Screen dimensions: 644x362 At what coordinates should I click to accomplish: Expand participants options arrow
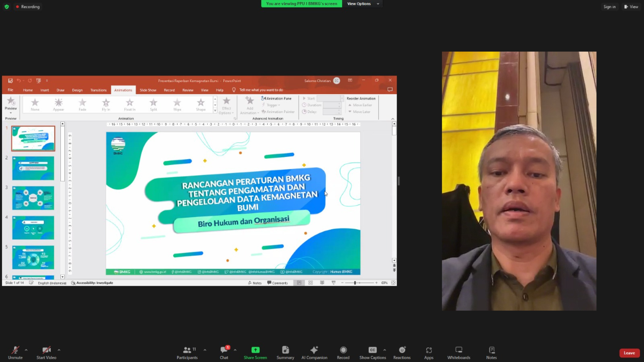[x=205, y=350]
